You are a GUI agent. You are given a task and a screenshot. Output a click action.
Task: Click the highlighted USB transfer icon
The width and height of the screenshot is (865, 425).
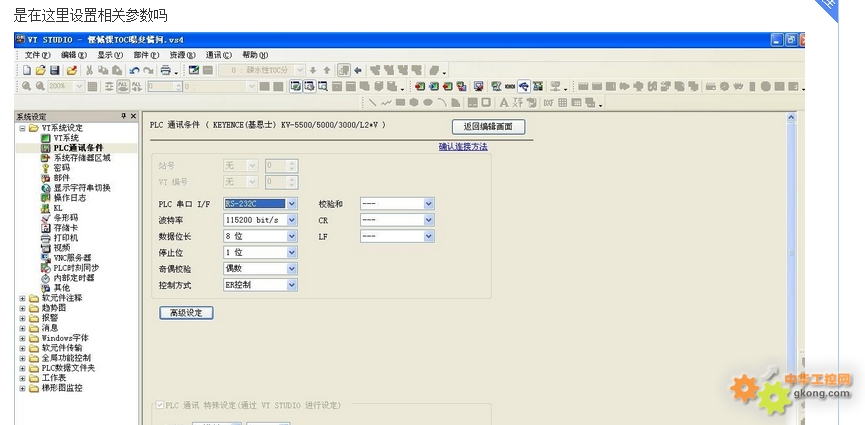[524, 86]
